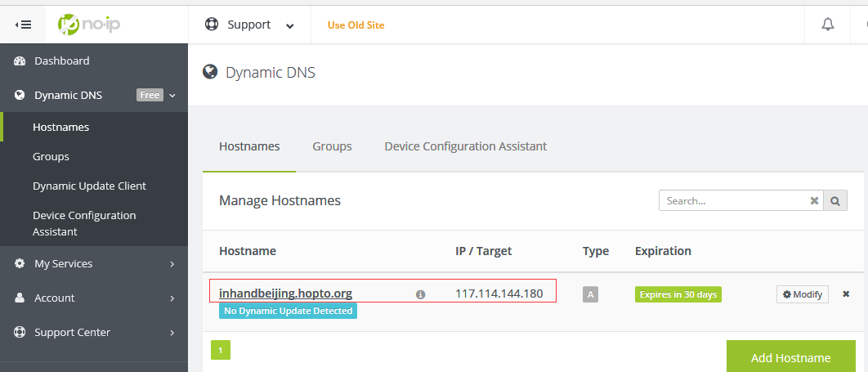
Task: Switch to the Groups tab
Action: pos(332,146)
